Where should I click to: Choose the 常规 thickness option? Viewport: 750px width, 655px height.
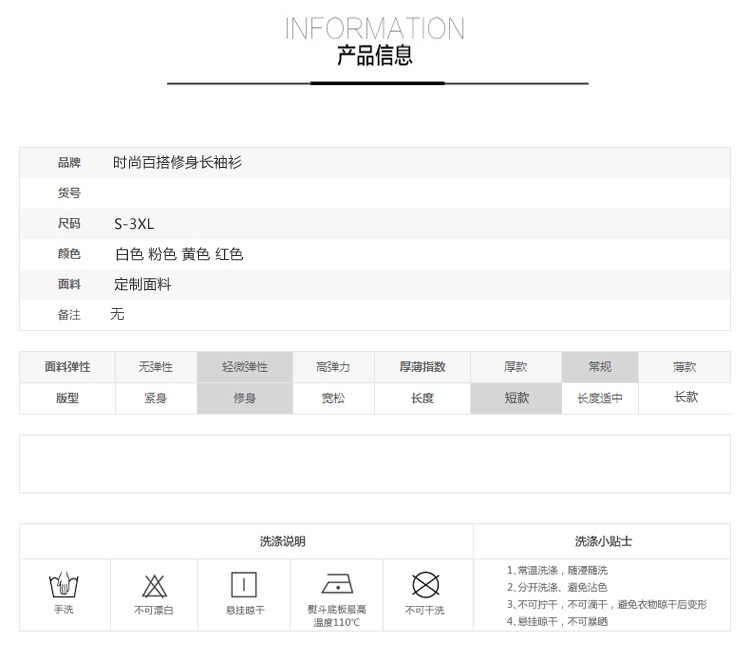[599, 367]
